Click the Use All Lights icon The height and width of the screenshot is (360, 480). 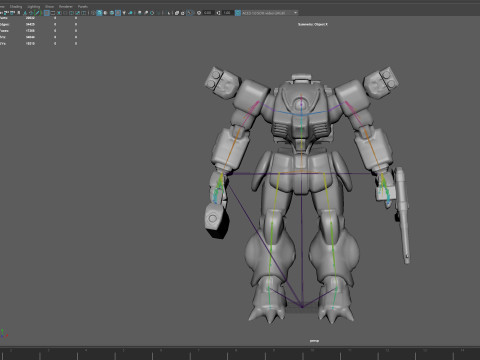click(124, 13)
